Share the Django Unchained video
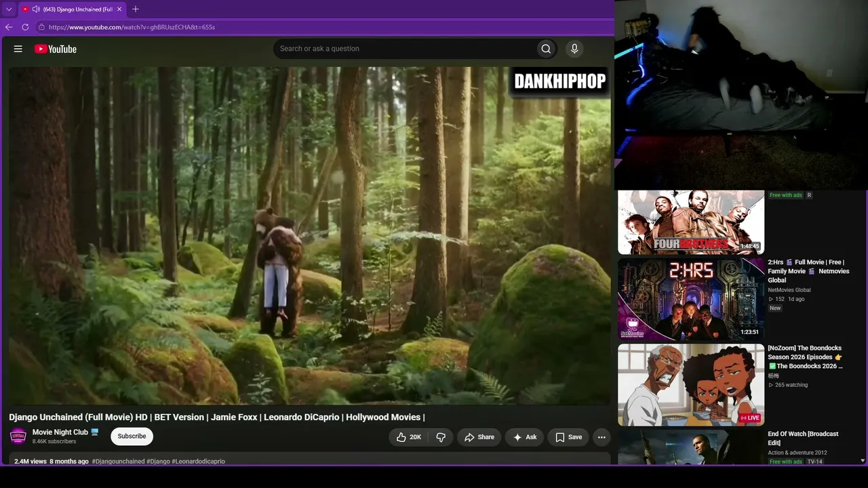Screen dimensions: 868x488 coord(479,437)
